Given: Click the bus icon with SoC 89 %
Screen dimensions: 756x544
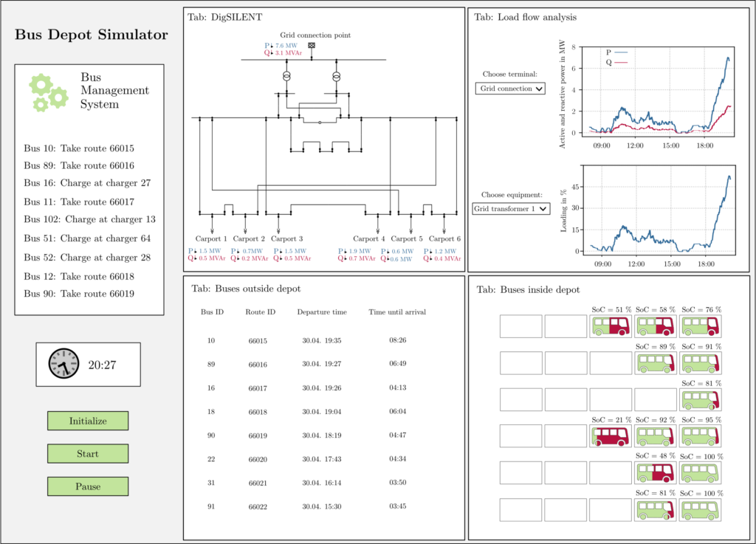Looking at the screenshot, I should tap(655, 362).
